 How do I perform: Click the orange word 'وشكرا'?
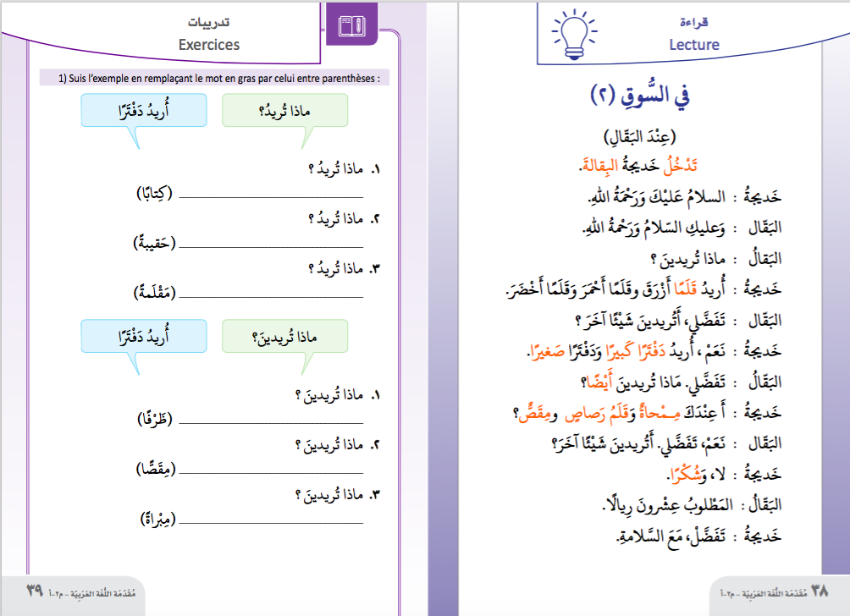pos(687,475)
